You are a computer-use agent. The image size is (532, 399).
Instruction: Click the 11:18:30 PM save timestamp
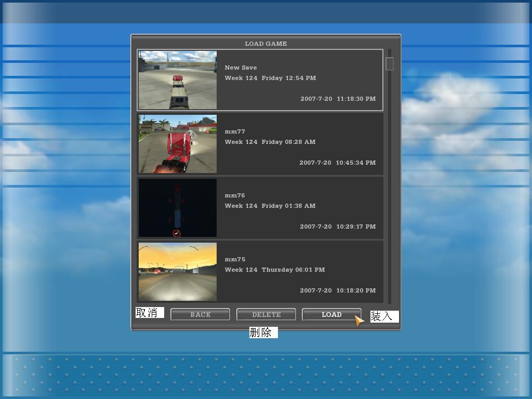pos(338,99)
